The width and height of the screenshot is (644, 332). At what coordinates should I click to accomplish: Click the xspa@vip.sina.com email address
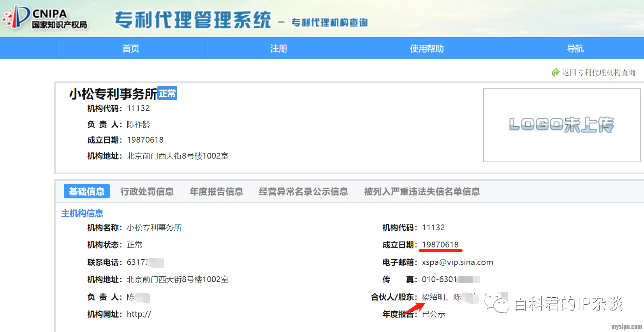pyautogui.click(x=457, y=262)
